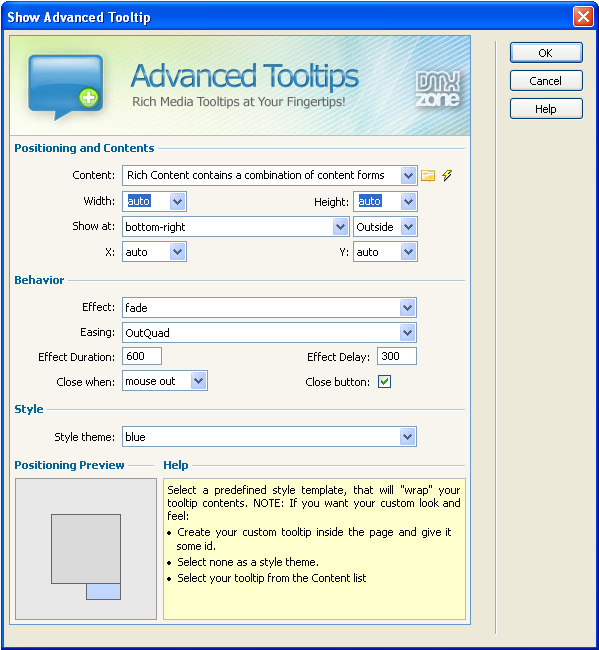Toggle the Close button checkbox
Viewport: 599px width, 650px height.
tap(384, 381)
